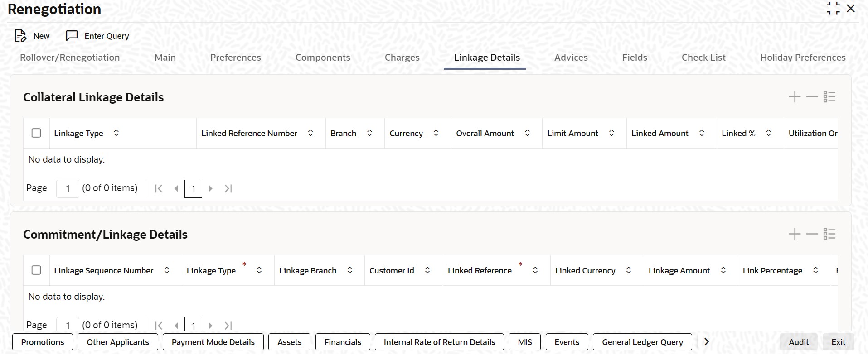Image resolution: width=868 pixels, height=355 pixels.
Task: Sort by Branch column
Action: click(x=370, y=133)
